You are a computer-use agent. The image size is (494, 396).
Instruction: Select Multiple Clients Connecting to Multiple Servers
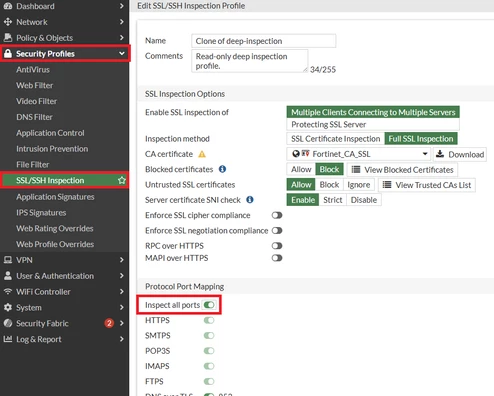pos(373,112)
